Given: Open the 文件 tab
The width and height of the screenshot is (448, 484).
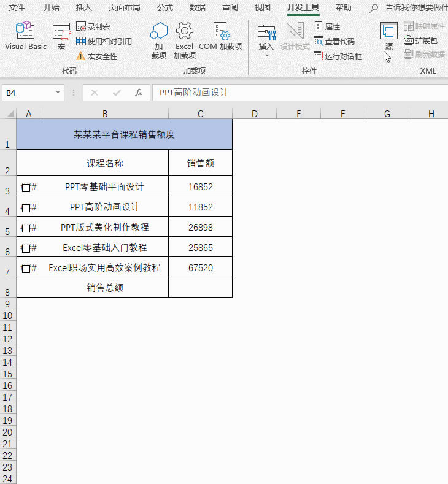Looking at the screenshot, I should [17, 7].
